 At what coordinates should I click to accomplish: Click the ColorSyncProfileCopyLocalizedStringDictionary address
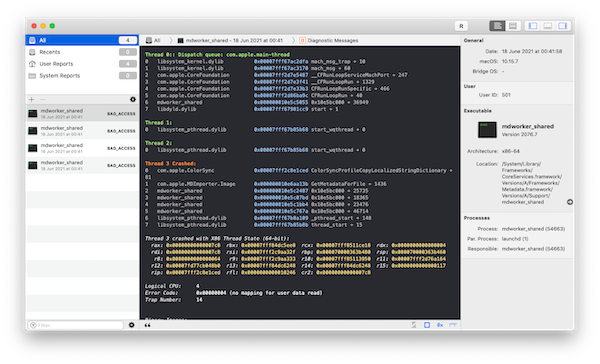(x=281, y=170)
